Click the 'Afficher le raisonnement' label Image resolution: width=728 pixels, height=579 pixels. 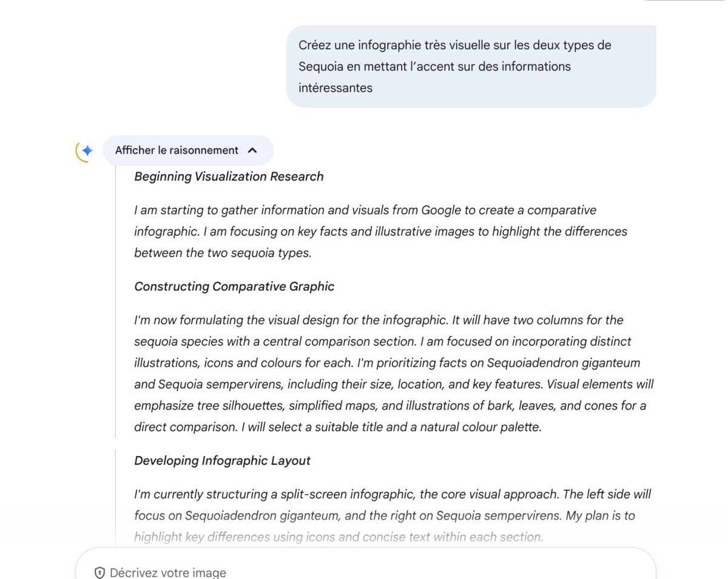(x=177, y=150)
